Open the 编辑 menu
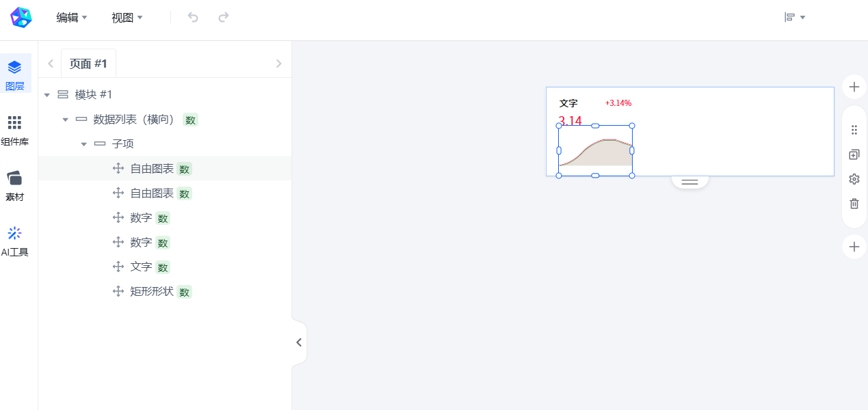The image size is (868, 410). coord(71,18)
